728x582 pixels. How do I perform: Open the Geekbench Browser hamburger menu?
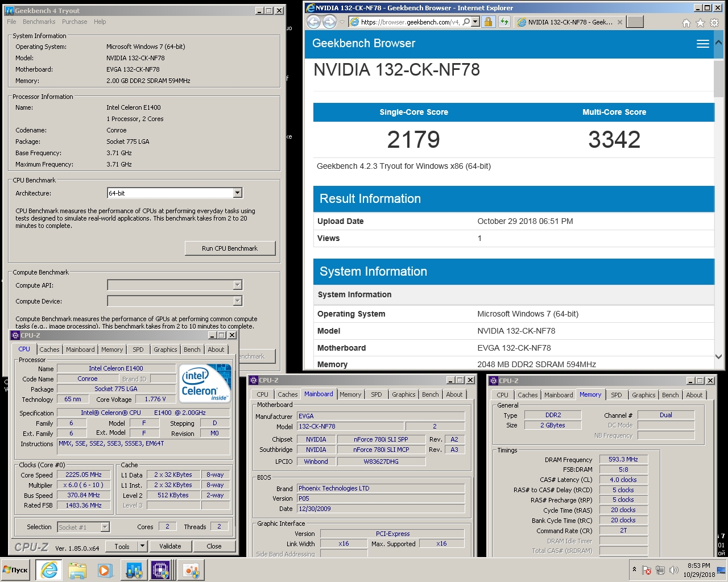coord(703,44)
